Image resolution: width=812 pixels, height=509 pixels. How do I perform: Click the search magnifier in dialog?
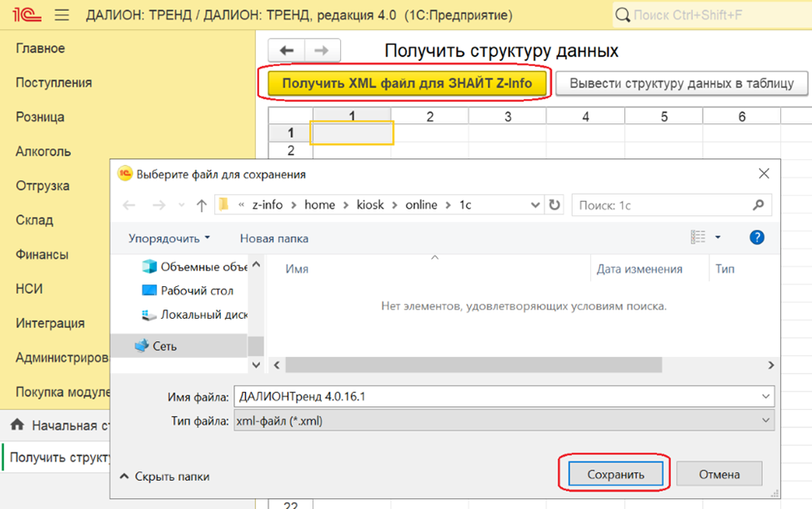click(758, 205)
